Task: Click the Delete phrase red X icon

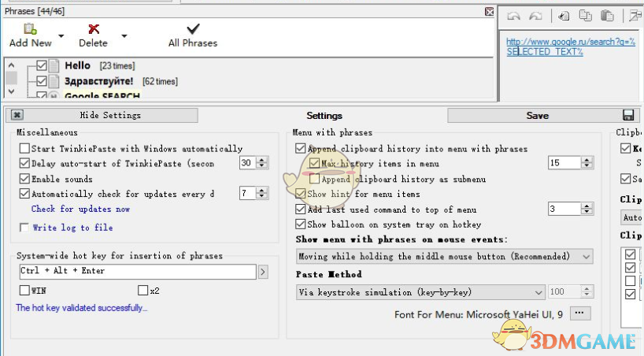Action: 94,29
